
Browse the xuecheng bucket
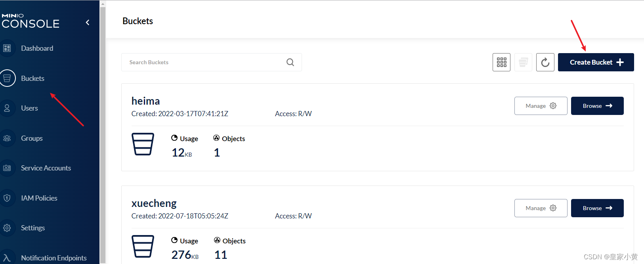point(597,208)
